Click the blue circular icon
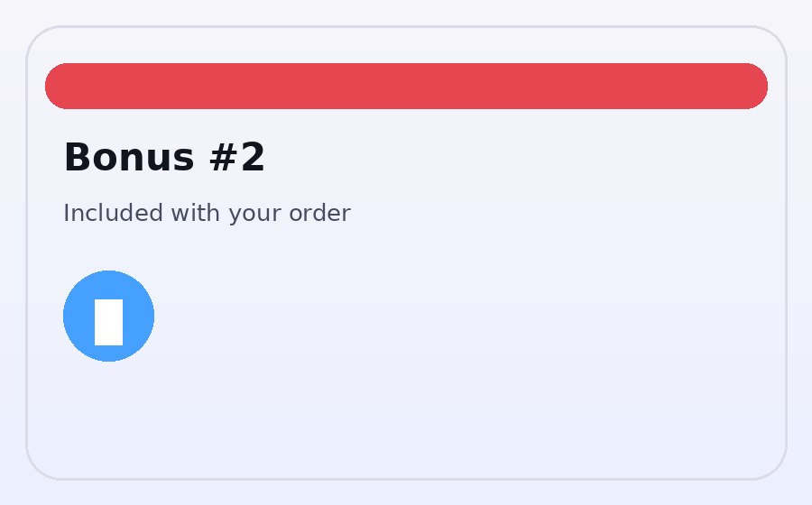This screenshot has height=505, width=812. pos(108,316)
